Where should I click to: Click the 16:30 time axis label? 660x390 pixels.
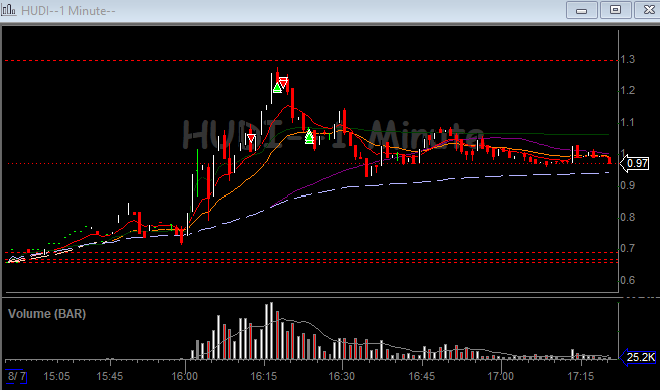pyautogui.click(x=341, y=376)
